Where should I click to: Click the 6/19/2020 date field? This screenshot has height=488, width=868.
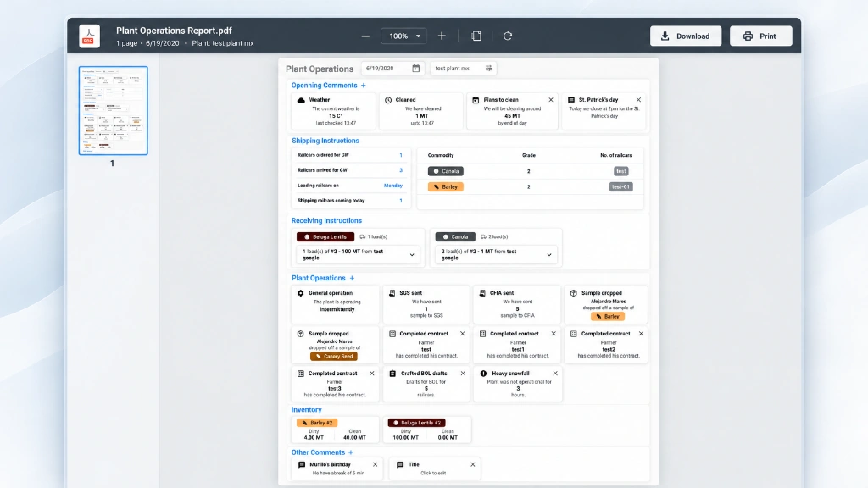tap(392, 68)
